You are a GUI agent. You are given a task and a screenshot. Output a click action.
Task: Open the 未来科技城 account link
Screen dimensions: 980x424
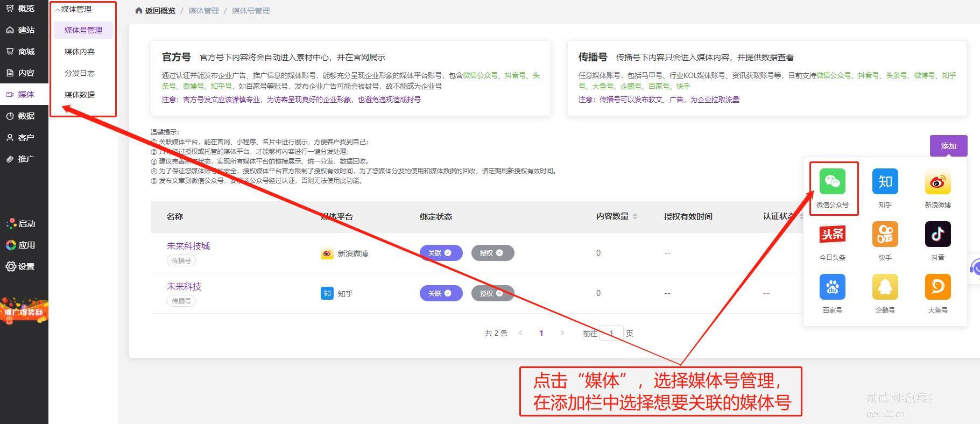(188, 246)
